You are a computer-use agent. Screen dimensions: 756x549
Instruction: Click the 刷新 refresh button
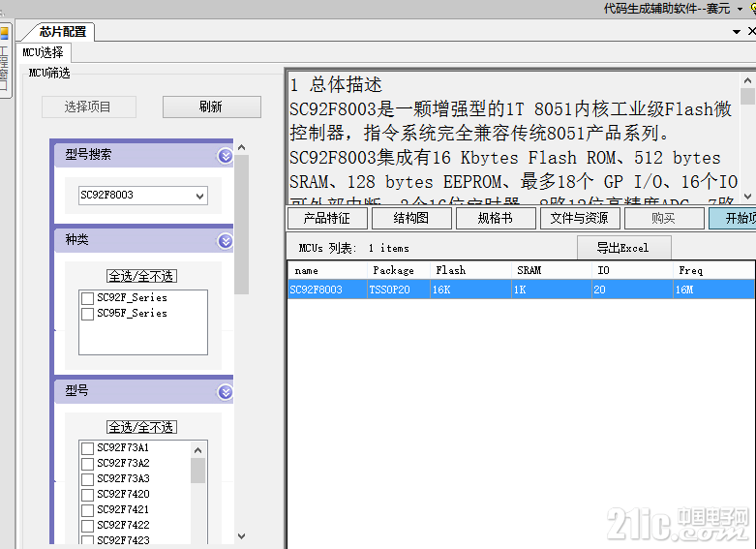[212, 107]
